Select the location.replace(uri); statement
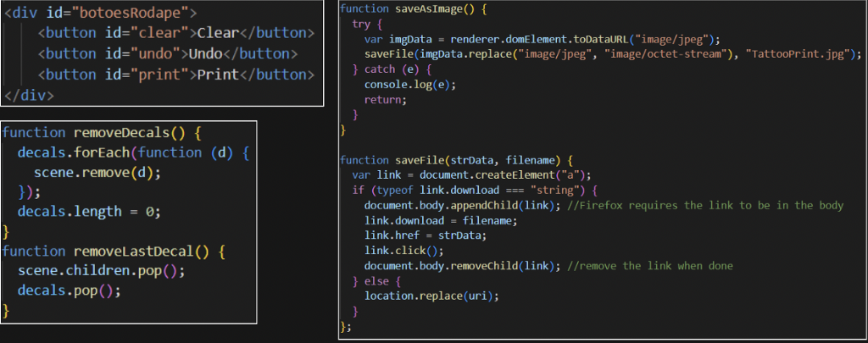 coord(431,296)
